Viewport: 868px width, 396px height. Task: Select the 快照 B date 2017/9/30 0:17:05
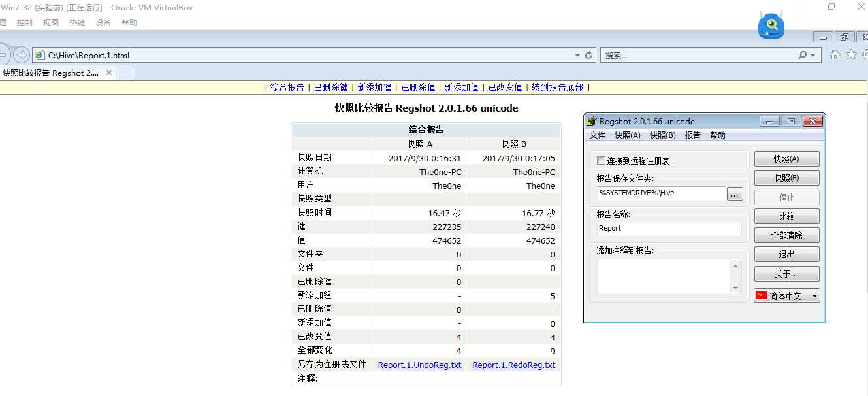pos(519,158)
